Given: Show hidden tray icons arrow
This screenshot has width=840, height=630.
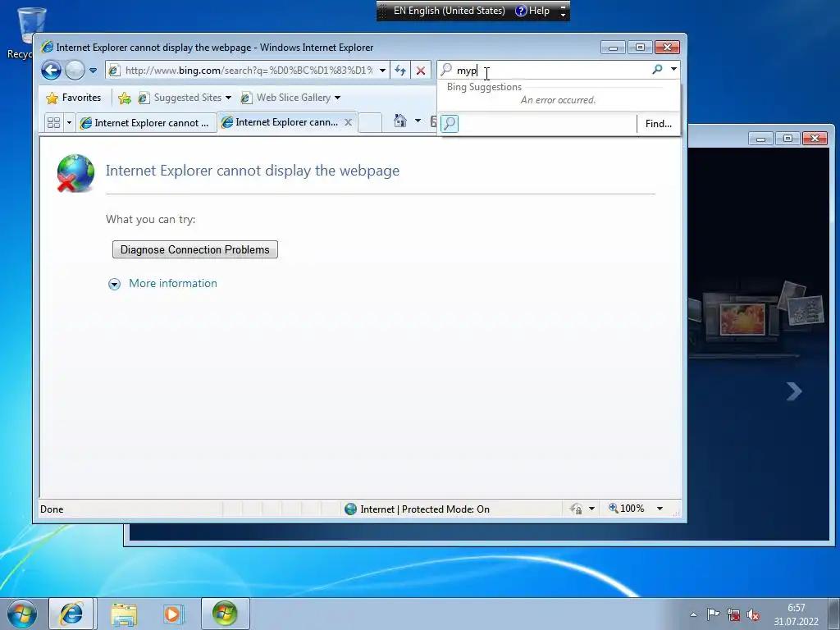Looking at the screenshot, I should tap(693, 614).
